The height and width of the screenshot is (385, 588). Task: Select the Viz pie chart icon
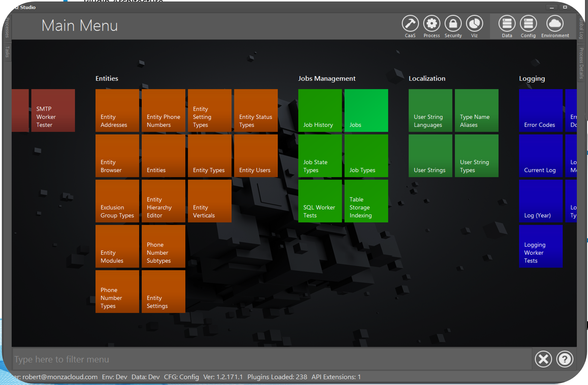474,24
